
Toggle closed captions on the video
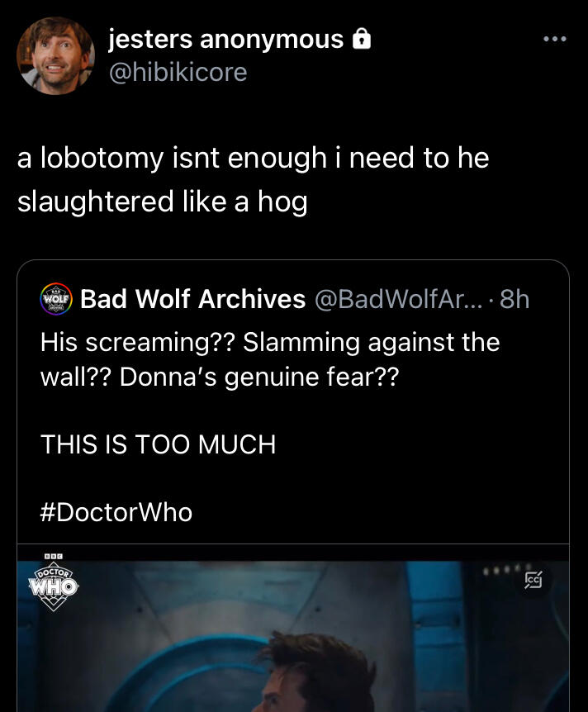[533, 581]
